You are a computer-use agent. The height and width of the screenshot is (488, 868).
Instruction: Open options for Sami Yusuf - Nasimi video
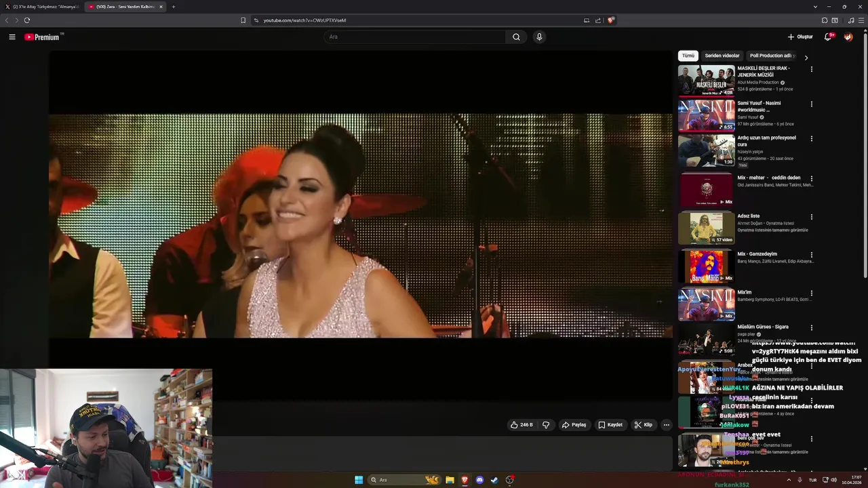coord(812,104)
